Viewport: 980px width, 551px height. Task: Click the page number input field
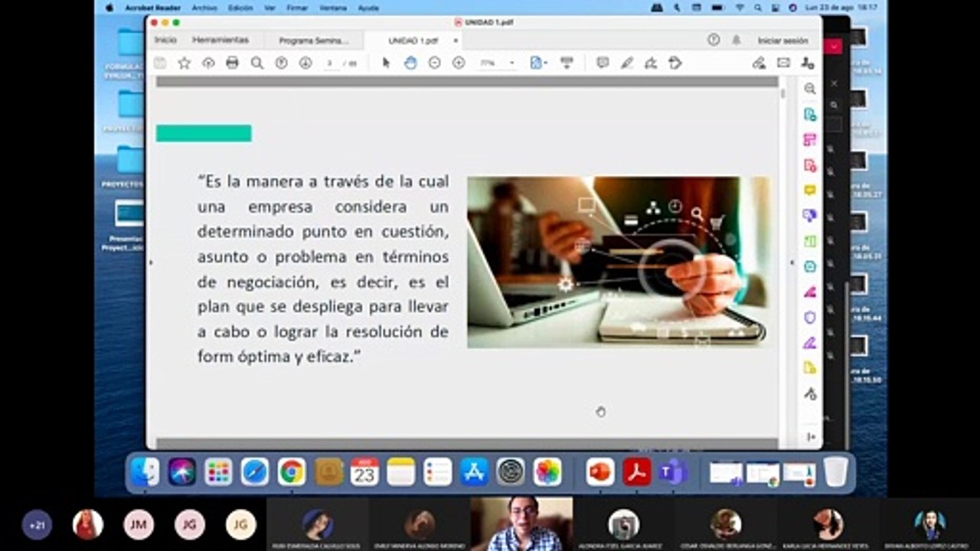point(331,63)
